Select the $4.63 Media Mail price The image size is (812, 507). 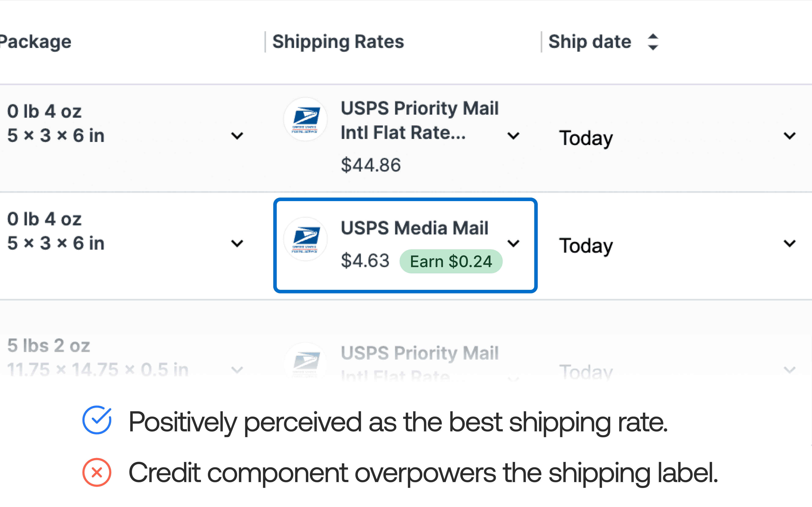pyautogui.click(x=365, y=261)
